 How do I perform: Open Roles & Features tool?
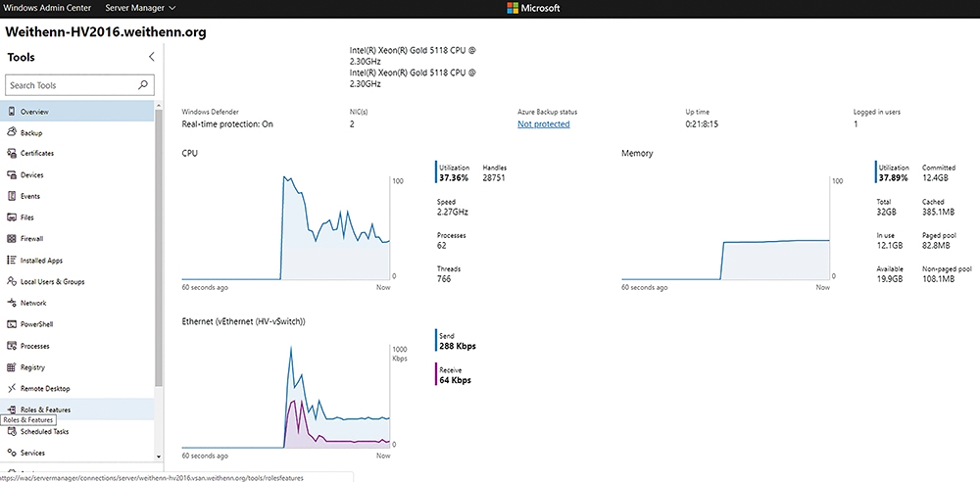pyautogui.click(x=76, y=410)
